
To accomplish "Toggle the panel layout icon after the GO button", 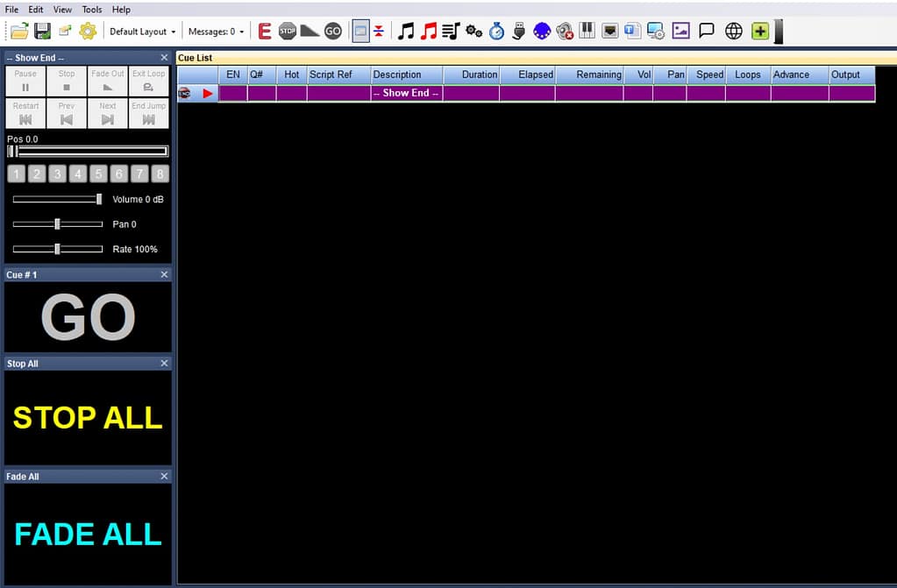I will pyautogui.click(x=360, y=31).
